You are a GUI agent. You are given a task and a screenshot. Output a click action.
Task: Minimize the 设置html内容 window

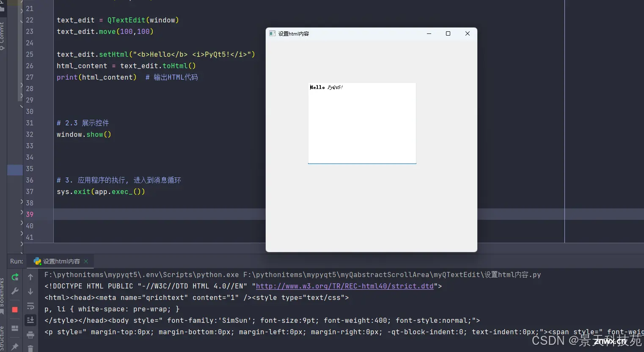pyautogui.click(x=429, y=33)
